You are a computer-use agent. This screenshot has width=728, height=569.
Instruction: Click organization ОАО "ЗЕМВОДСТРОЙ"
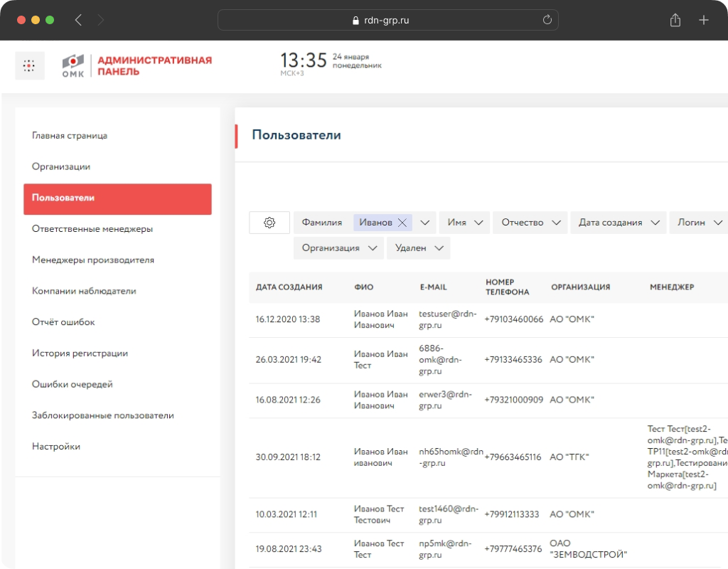pos(588,549)
